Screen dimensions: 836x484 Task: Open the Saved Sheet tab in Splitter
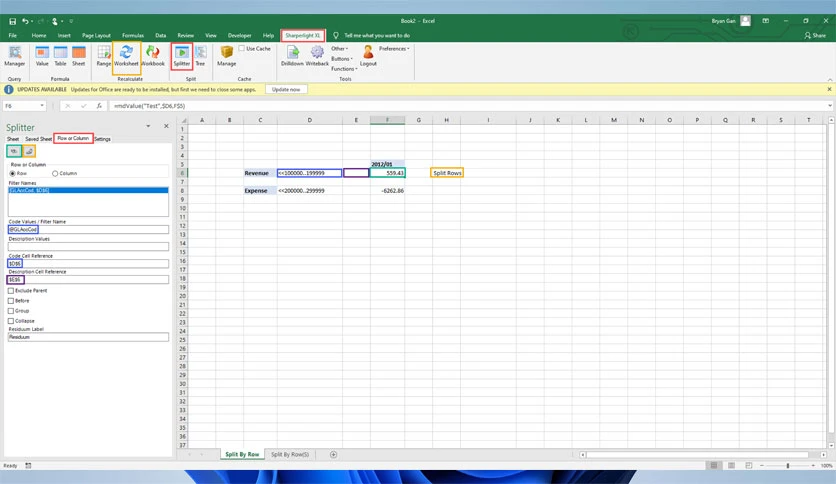(38, 139)
